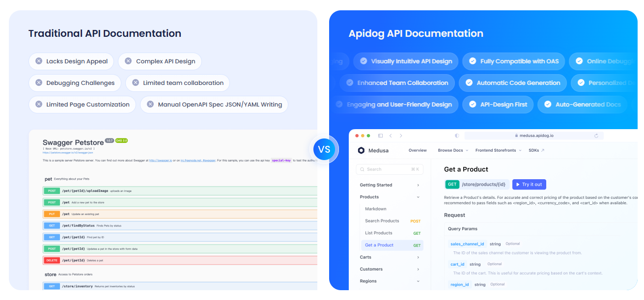This screenshot has width=644, height=300.
Task: Click the pet section heading in Swagger
Action: (48, 179)
